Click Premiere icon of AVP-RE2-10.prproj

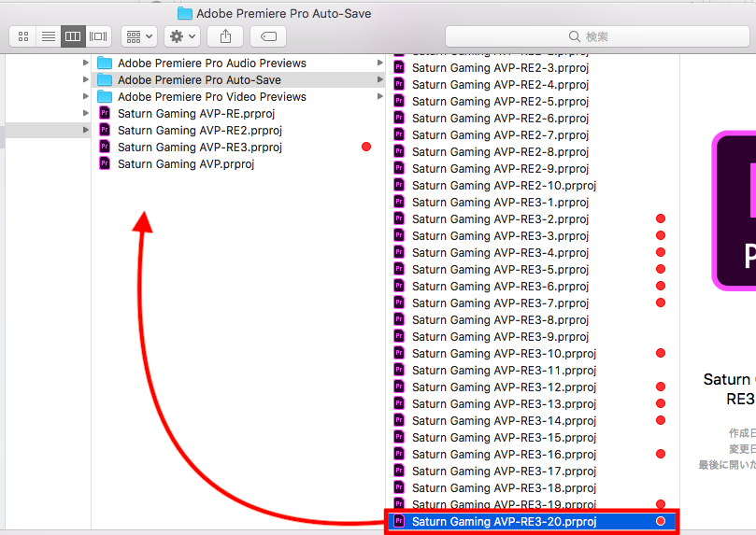(399, 185)
